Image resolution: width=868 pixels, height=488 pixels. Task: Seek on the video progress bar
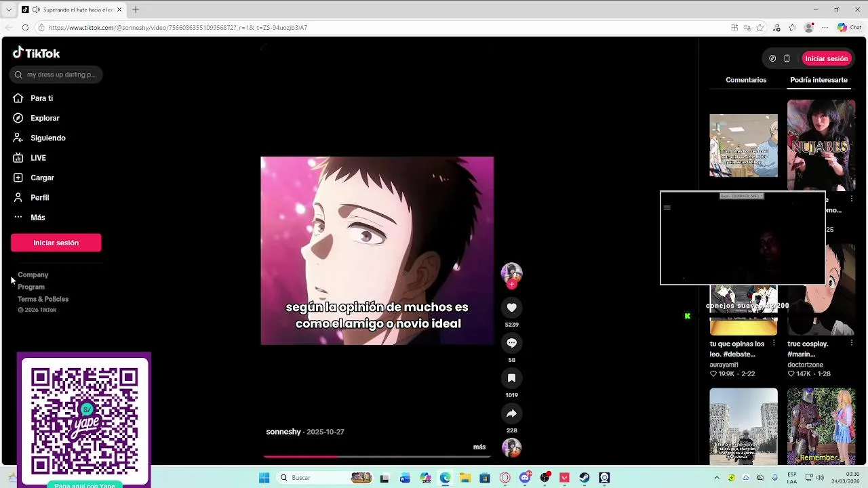coord(377,457)
